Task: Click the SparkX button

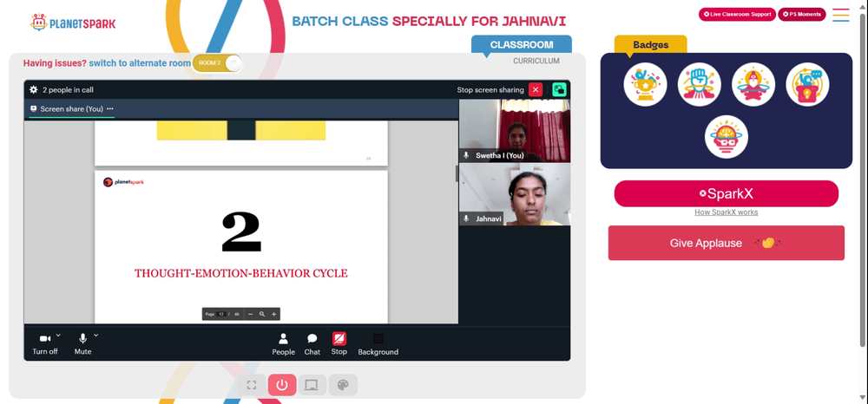Action: 727,193
